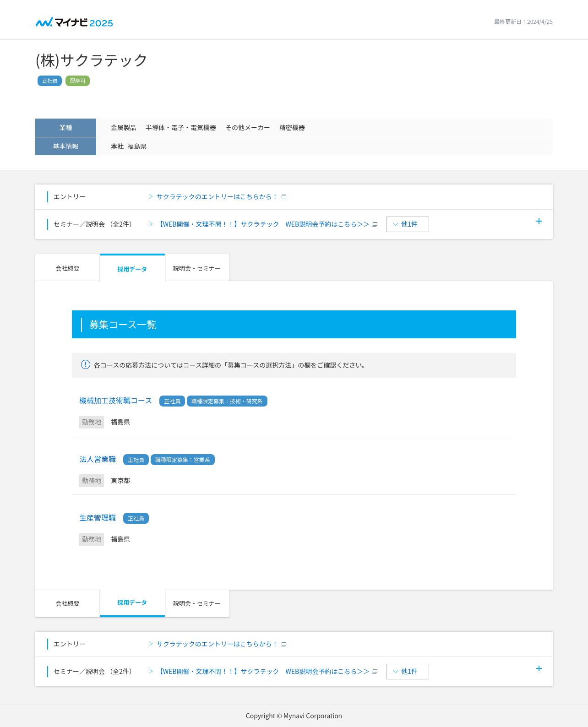Open bottom 説明会・セミナー tab
Image resolution: width=588 pixels, height=727 pixels.
coord(197,603)
